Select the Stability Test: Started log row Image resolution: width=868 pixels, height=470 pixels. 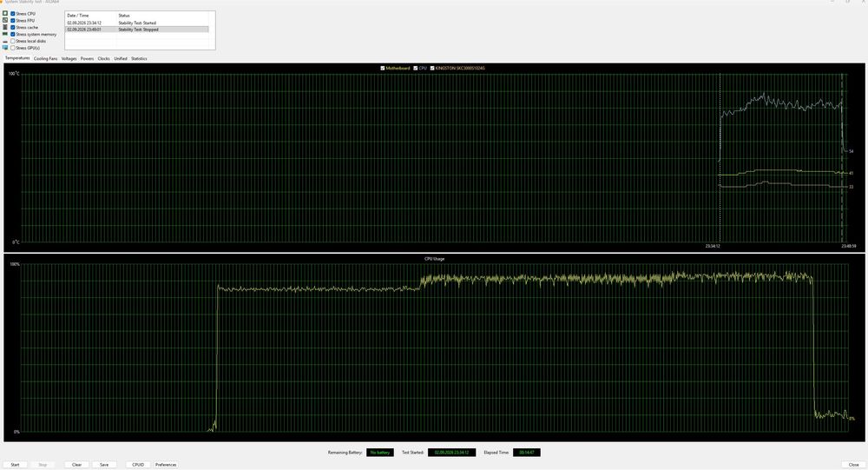pos(137,23)
